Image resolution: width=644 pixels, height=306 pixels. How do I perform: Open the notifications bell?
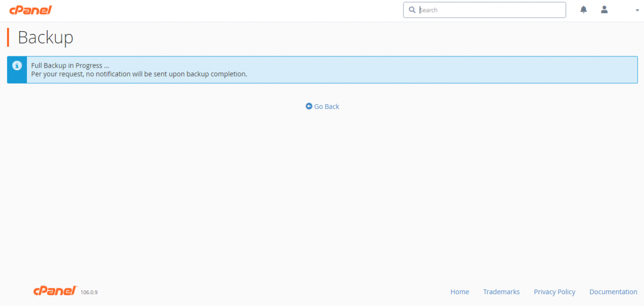point(583,10)
